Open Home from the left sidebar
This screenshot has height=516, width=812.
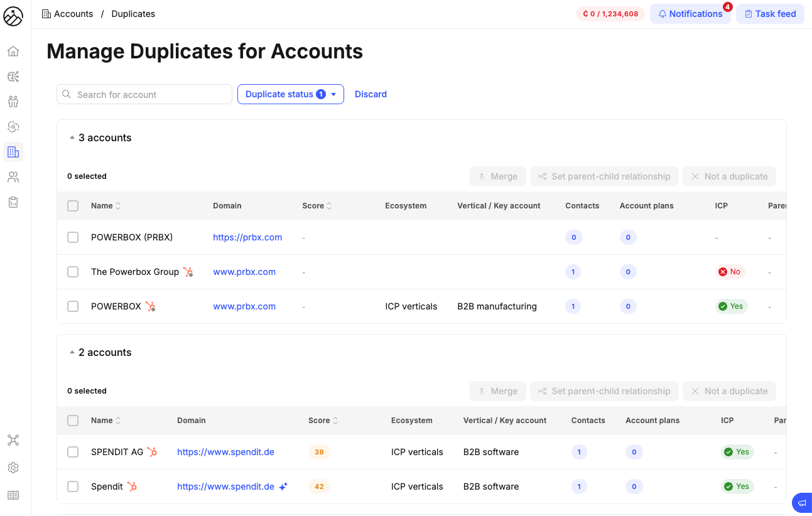point(13,51)
